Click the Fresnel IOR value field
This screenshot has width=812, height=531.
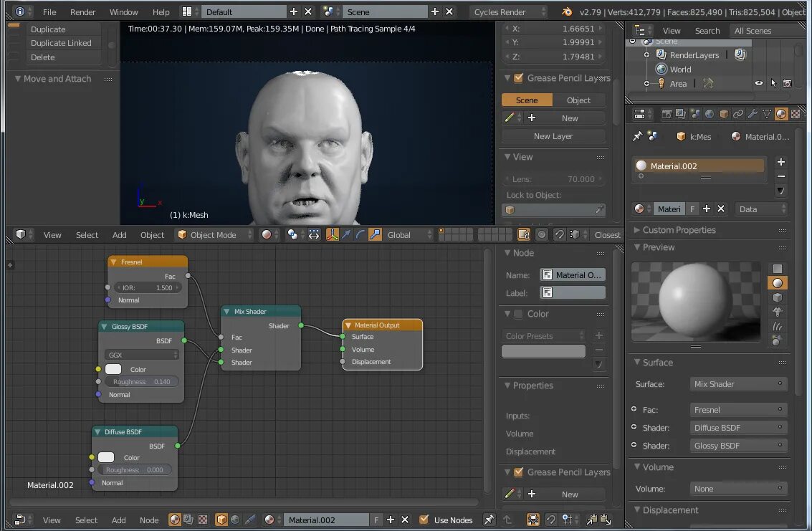(148, 287)
